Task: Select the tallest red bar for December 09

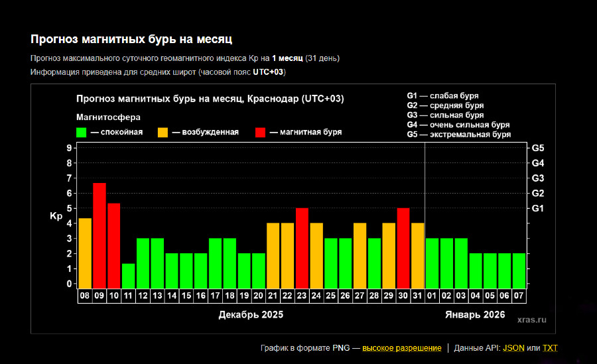Action: tap(99, 235)
